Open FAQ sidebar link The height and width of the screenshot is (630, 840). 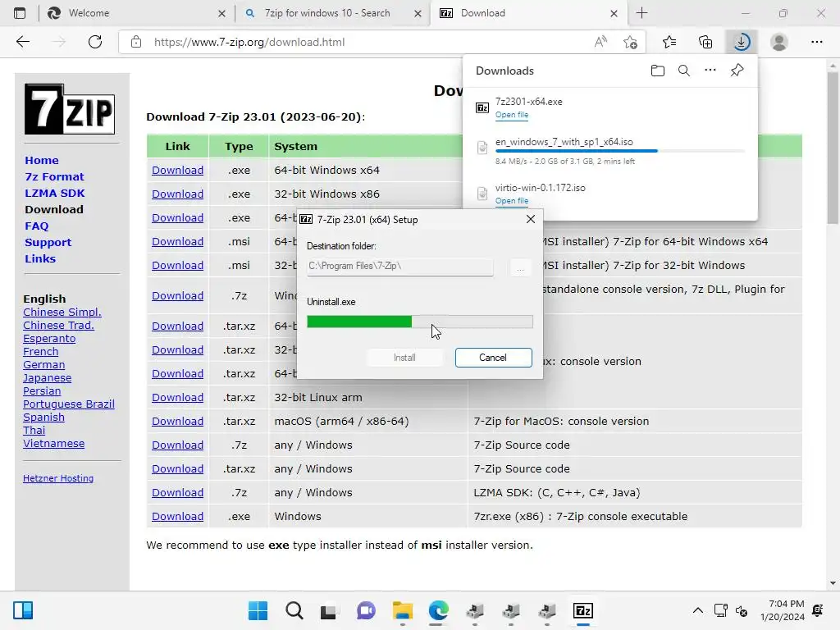pyautogui.click(x=36, y=226)
